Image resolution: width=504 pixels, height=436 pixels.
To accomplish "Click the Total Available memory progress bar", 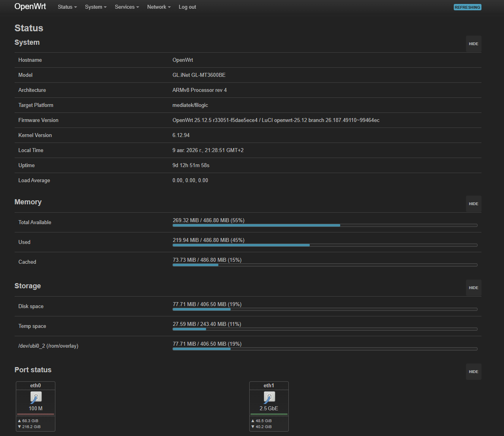I will [325, 225].
